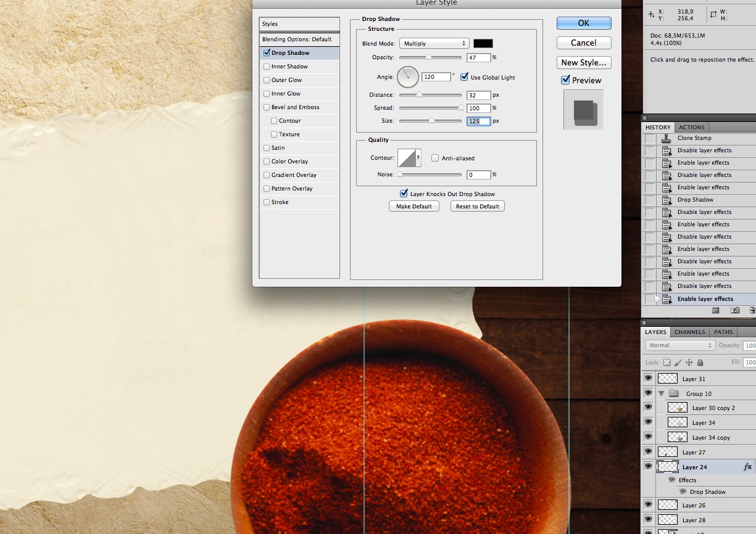Switch to the Channels tab

(x=689, y=332)
